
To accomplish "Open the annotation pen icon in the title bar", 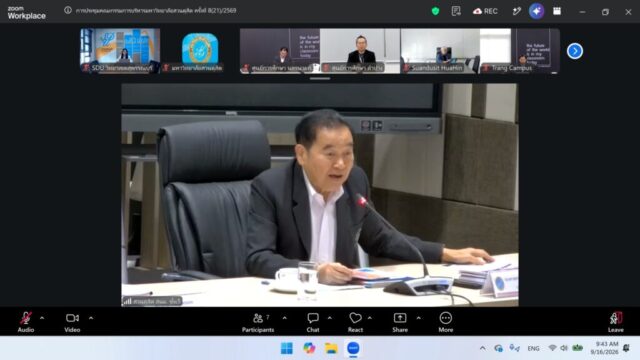I will (x=516, y=11).
